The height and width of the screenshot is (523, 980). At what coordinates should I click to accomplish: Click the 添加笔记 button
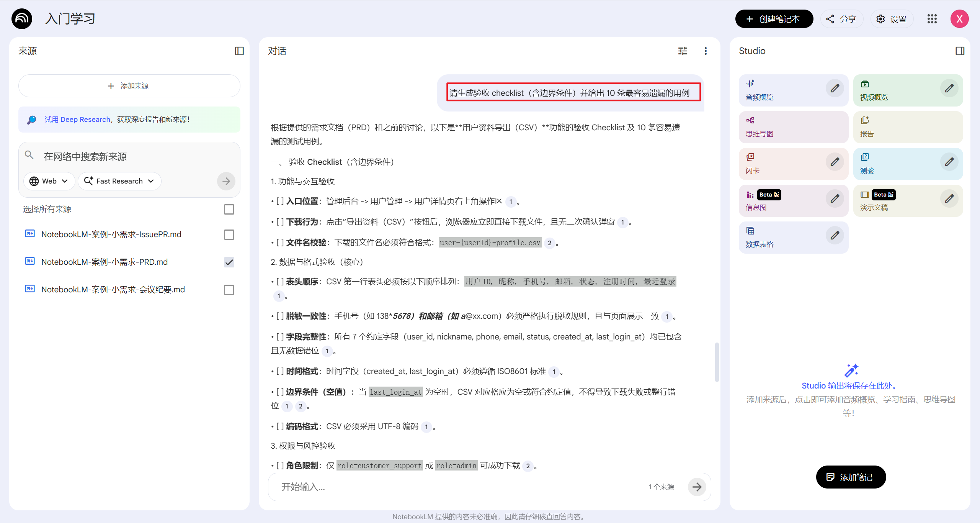click(851, 477)
